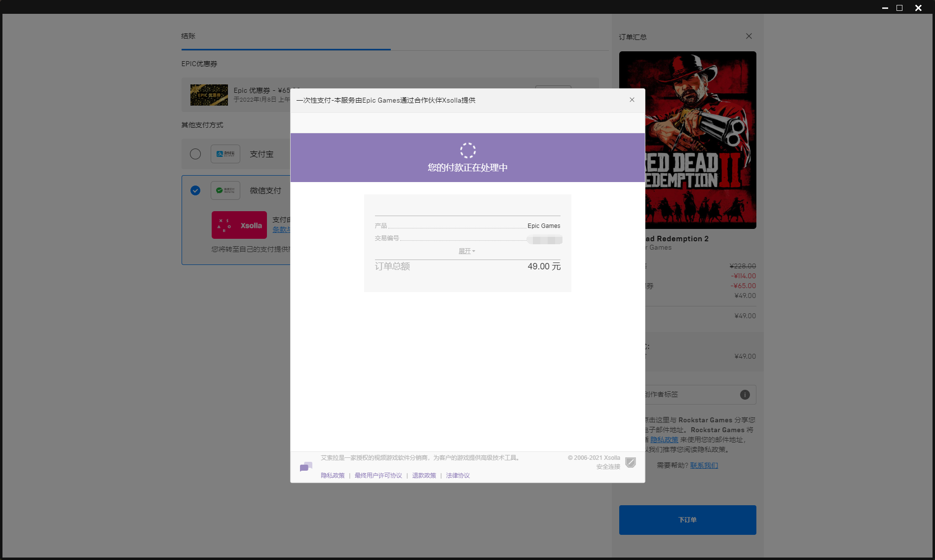
Task: Toggle the WeChat Pay selected checkmark
Action: (195, 190)
